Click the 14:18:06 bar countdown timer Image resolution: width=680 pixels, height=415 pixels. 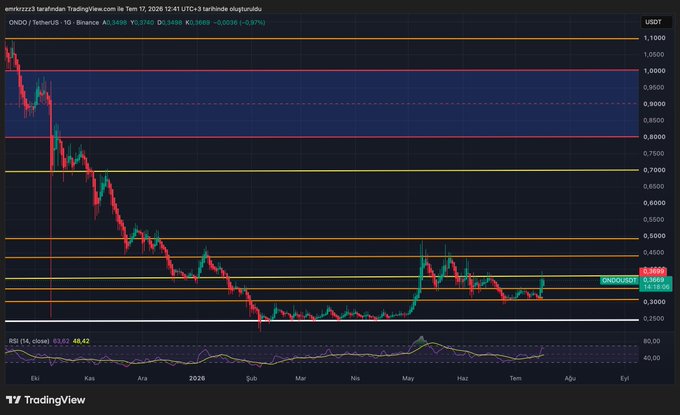click(656, 287)
